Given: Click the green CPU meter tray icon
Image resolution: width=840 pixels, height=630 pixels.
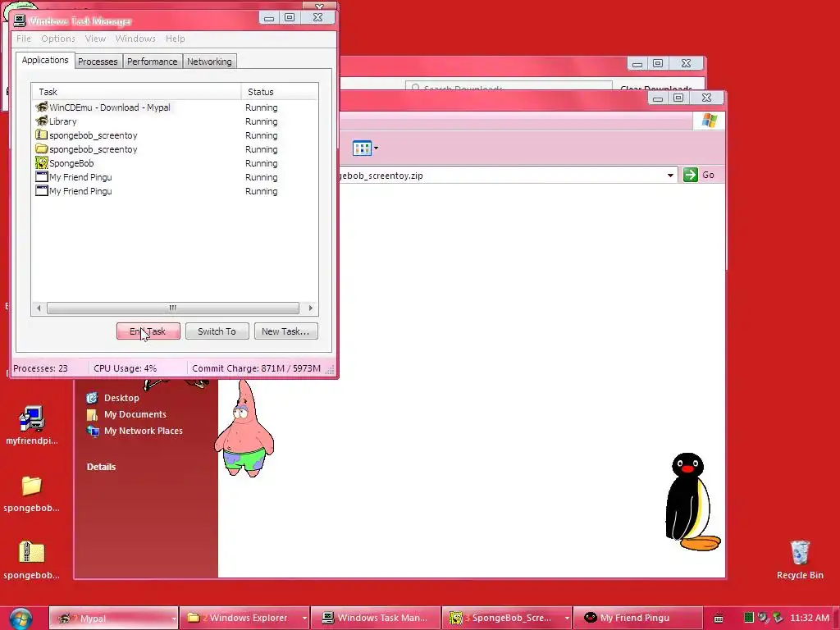Looking at the screenshot, I should point(749,618).
